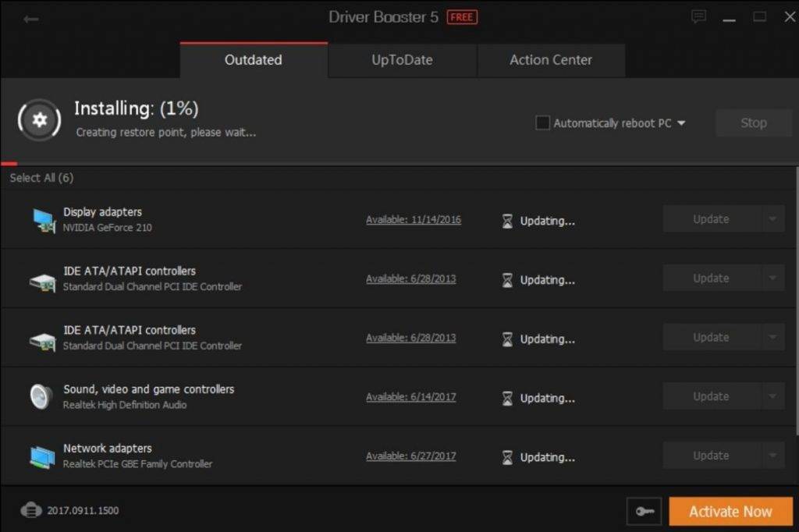
Task: Click the red installation progress bar
Action: click(9, 164)
